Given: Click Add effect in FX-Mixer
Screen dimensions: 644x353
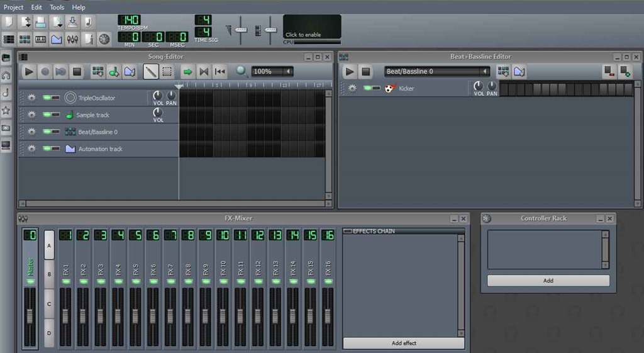Looking at the screenshot, I should tap(403, 343).
